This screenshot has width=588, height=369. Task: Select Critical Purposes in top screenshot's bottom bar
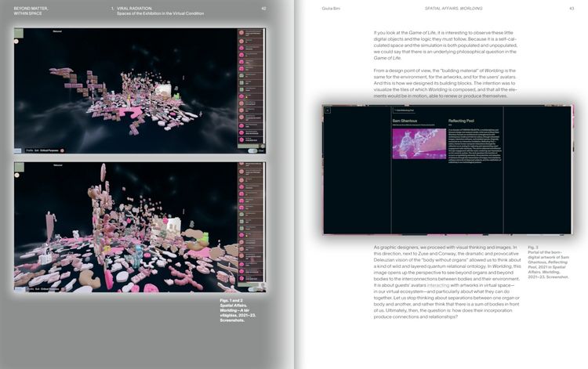click(x=49, y=150)
